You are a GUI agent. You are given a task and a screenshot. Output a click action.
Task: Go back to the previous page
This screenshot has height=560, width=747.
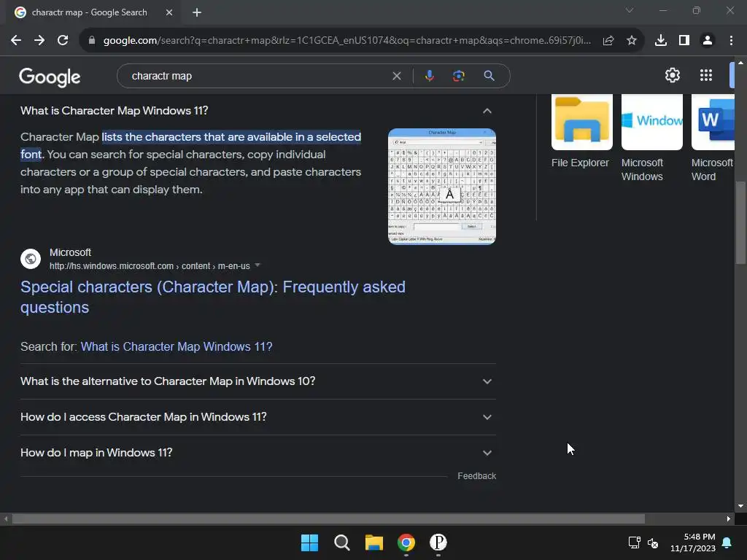click(16, 41)
